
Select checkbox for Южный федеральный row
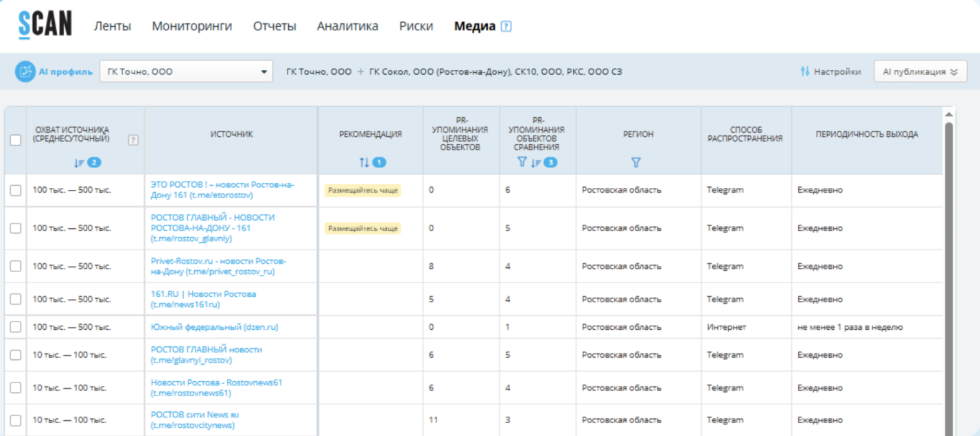(x=16, y=327)
